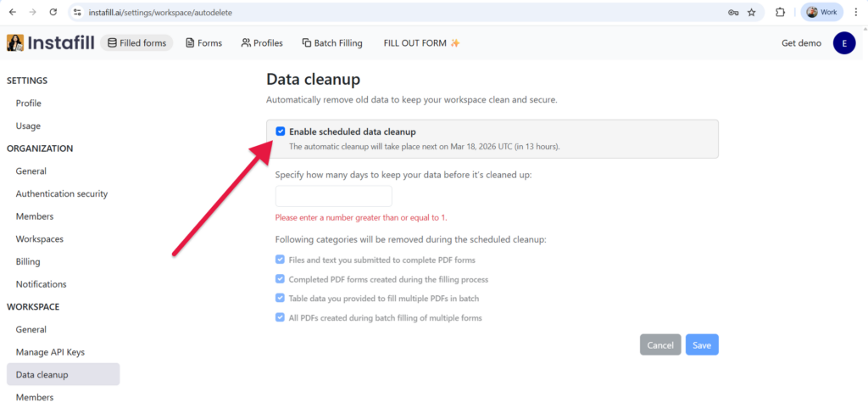This screenshot has width=868, height=414.
Task: Toggle Files and text submitted checkbox
Action: (281, 260)
